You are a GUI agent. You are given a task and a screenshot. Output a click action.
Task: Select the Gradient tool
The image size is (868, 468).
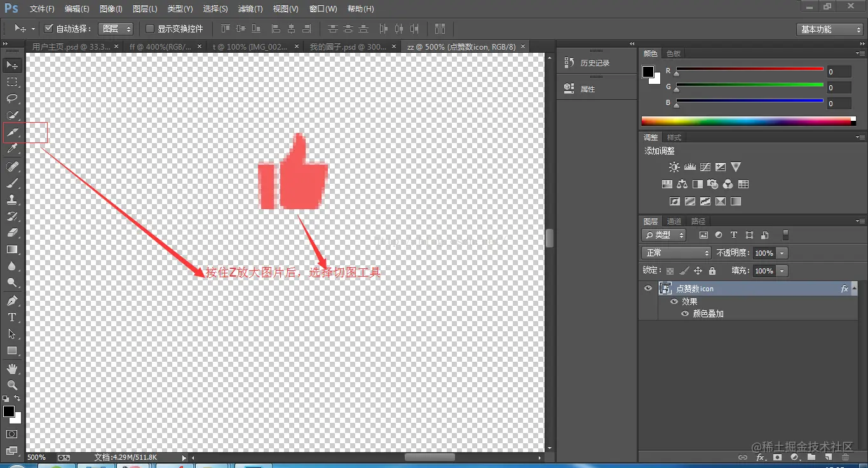tap(12, 249)
